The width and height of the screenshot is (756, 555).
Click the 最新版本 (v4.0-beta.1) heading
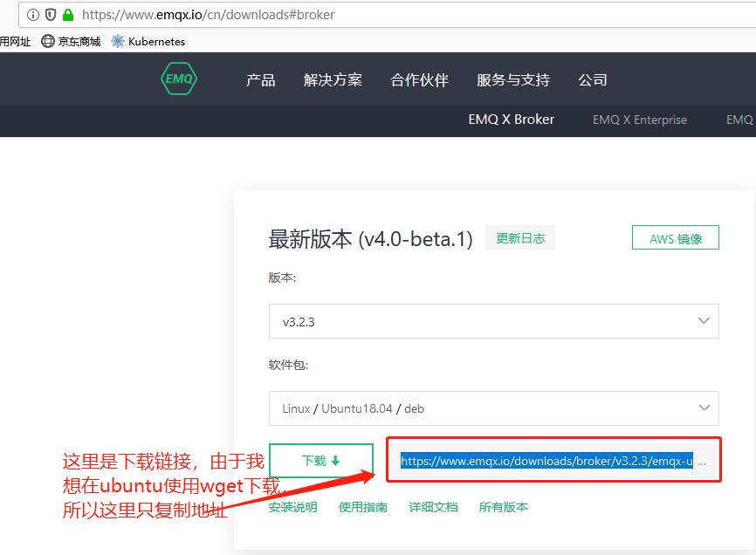[370, 239]
